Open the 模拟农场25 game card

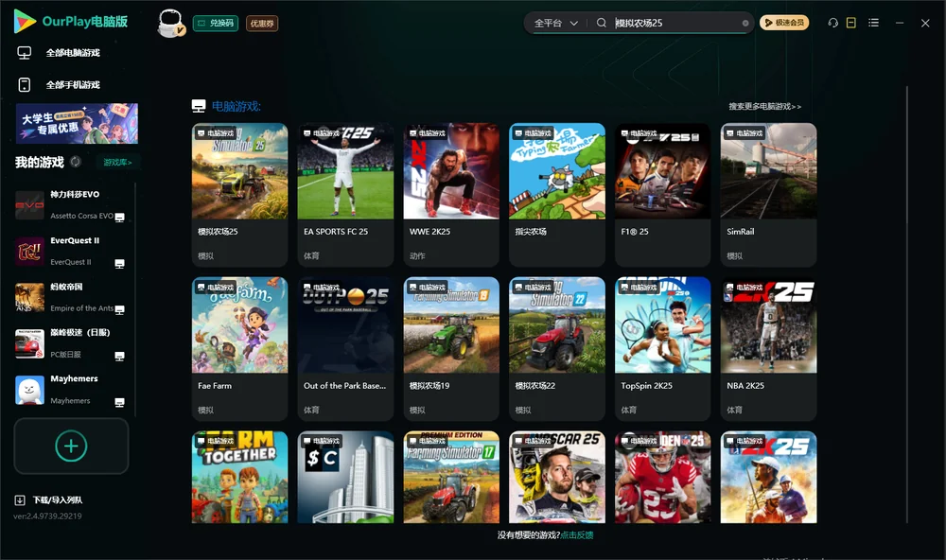(x=239, y=194)
